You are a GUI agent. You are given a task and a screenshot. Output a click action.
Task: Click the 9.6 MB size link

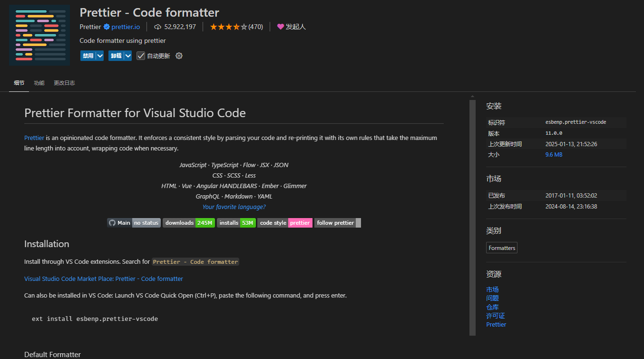554,155
